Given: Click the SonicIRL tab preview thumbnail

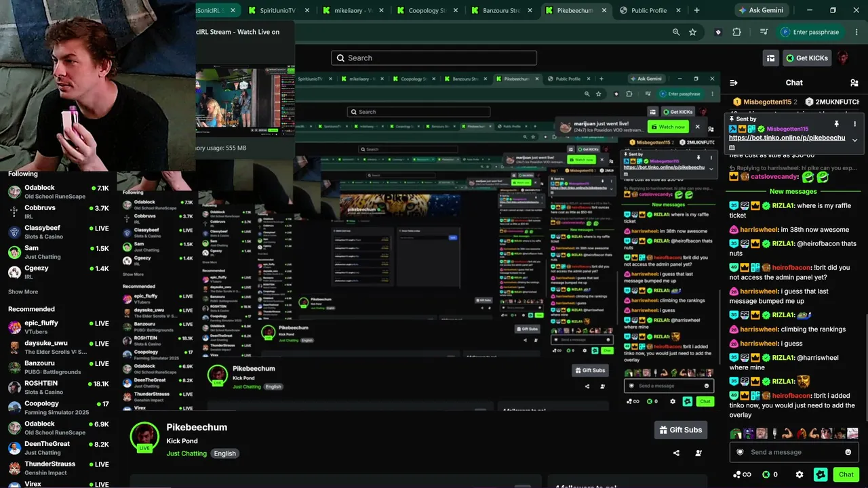Looking at the screenshot, I should pos(245,100).
